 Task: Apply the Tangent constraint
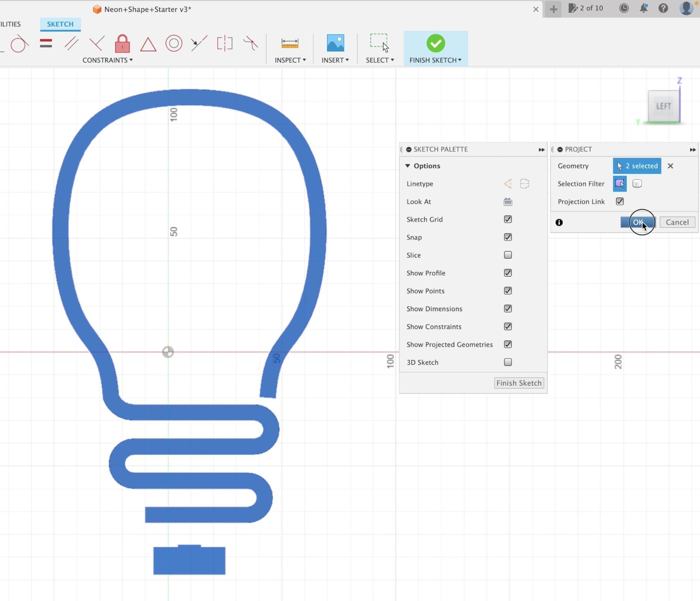pos(18,43)
